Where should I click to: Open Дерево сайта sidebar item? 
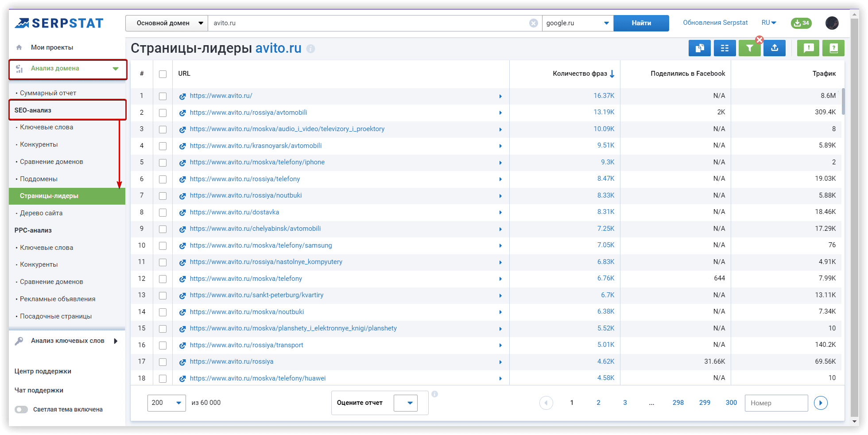point(41,213)
